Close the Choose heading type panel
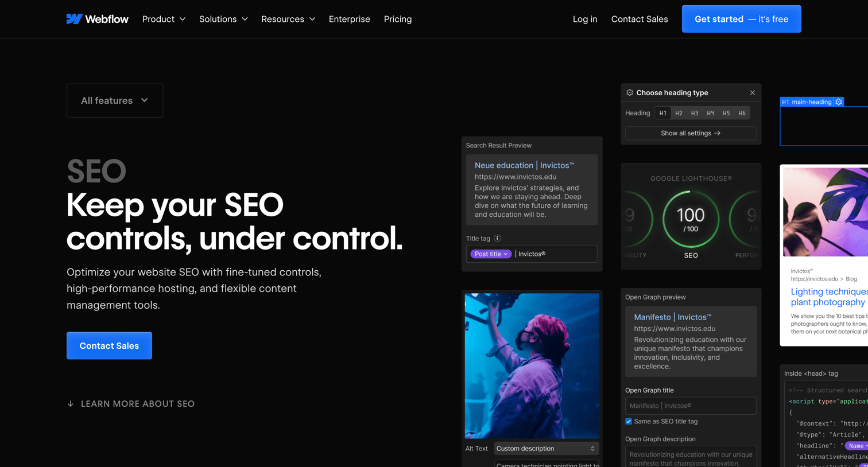Screen dimensions: 868x467 click(753, 92)
